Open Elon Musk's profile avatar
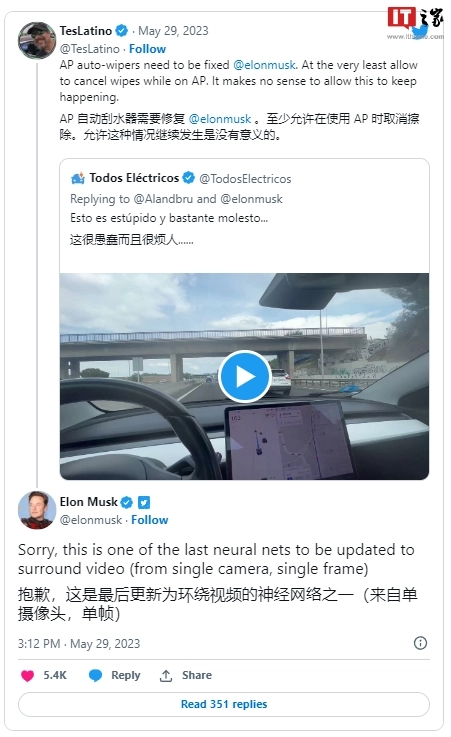The image size is (451, 737). pyautogui.click(x=37, y=510)
